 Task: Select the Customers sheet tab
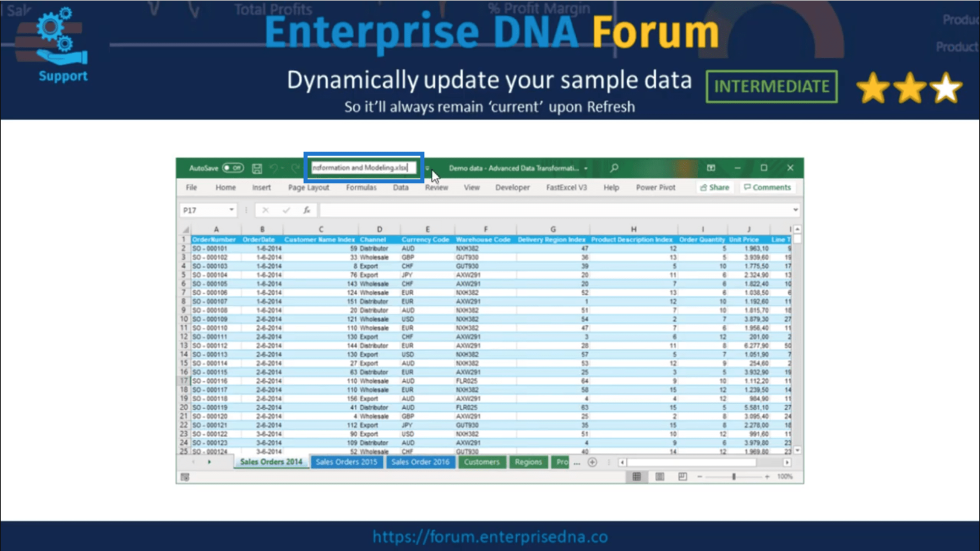[x=482, y=462]
